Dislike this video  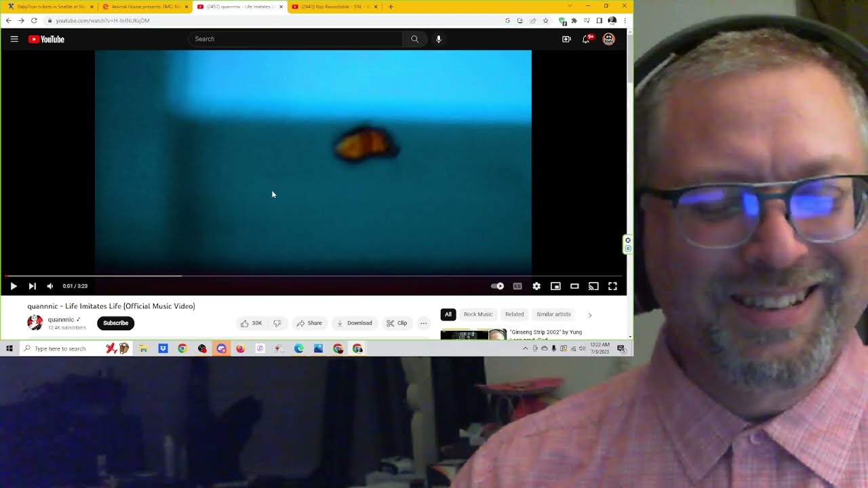[x=277, y=323]
